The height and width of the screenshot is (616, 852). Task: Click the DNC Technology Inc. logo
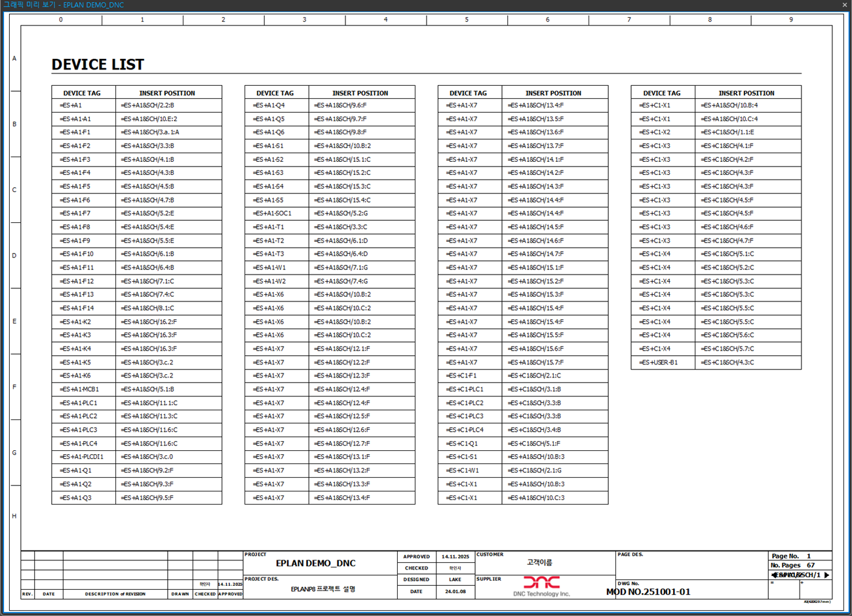point(541,586)
